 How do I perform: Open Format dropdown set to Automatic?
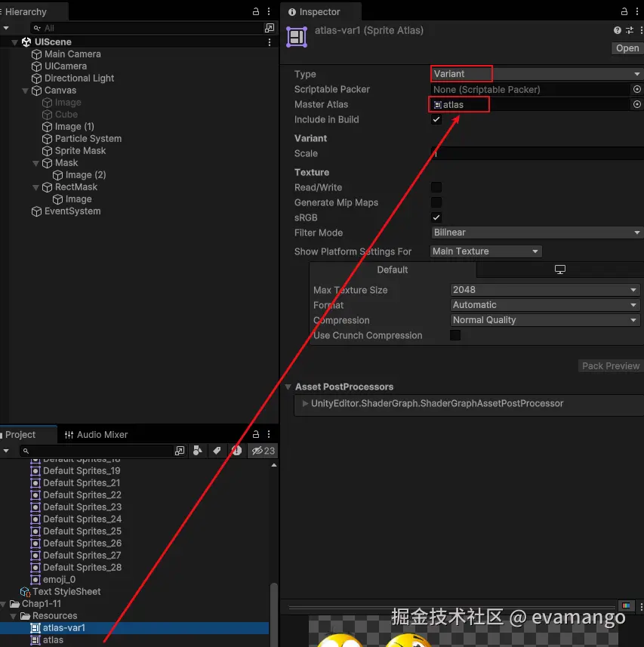545,305
